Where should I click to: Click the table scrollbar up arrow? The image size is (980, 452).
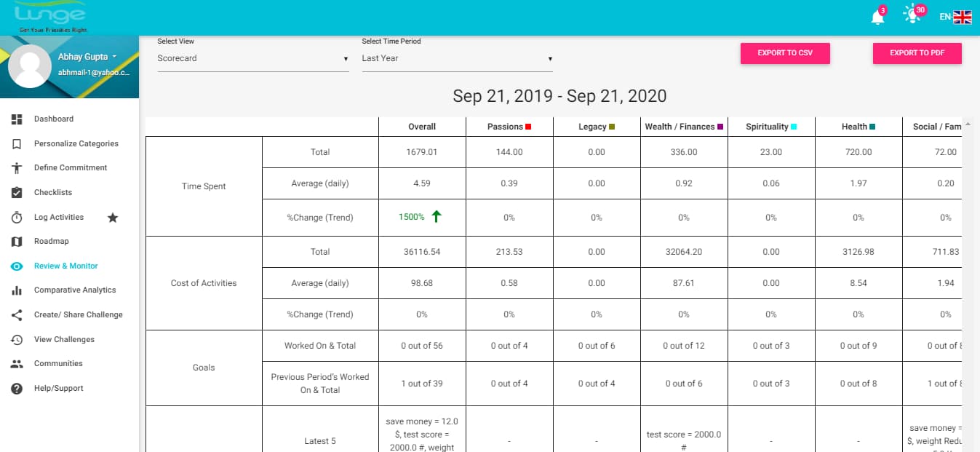(x=966, y=122)
